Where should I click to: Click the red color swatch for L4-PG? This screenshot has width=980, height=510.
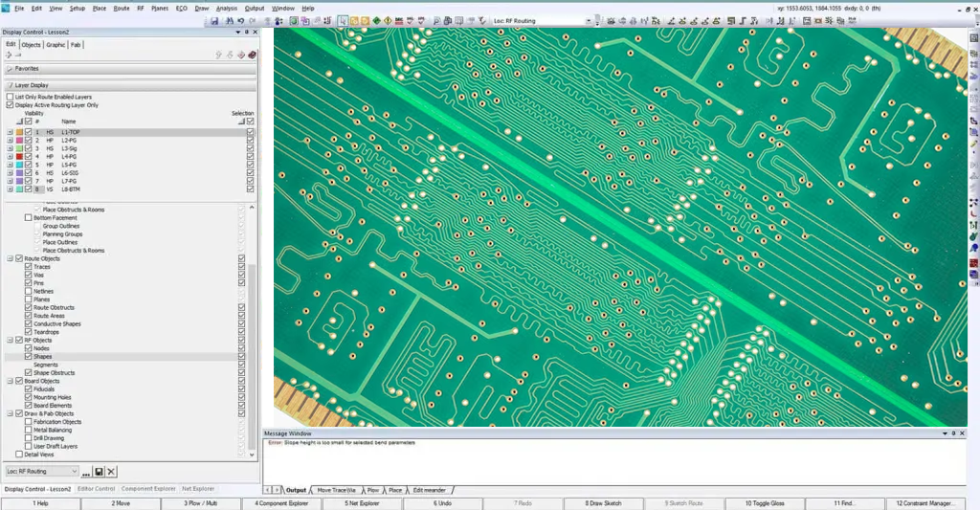(19, 156)
